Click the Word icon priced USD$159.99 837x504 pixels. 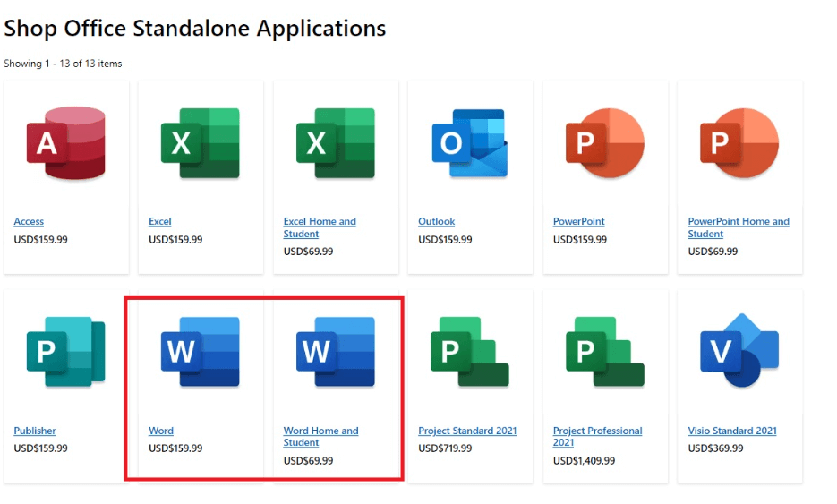201,351
